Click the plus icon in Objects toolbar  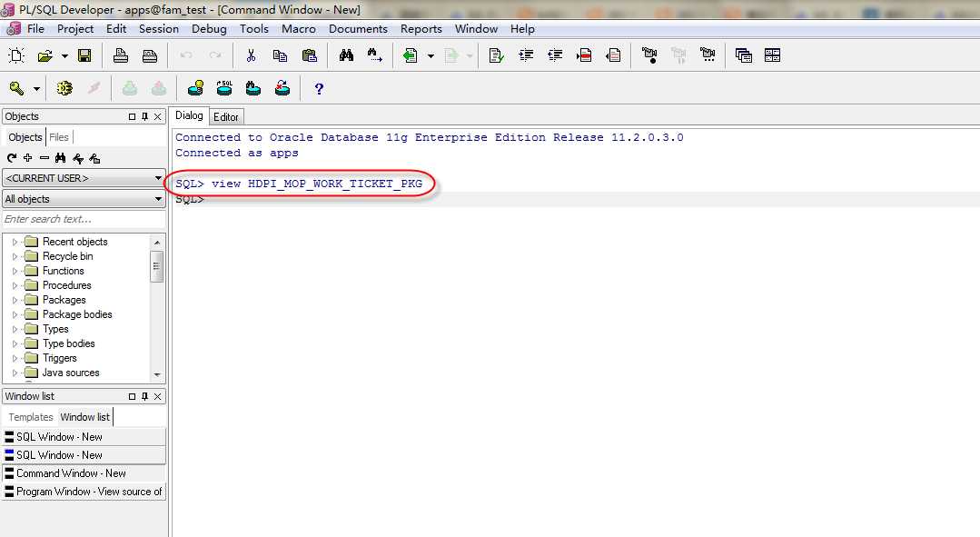(x=27, y=158)
